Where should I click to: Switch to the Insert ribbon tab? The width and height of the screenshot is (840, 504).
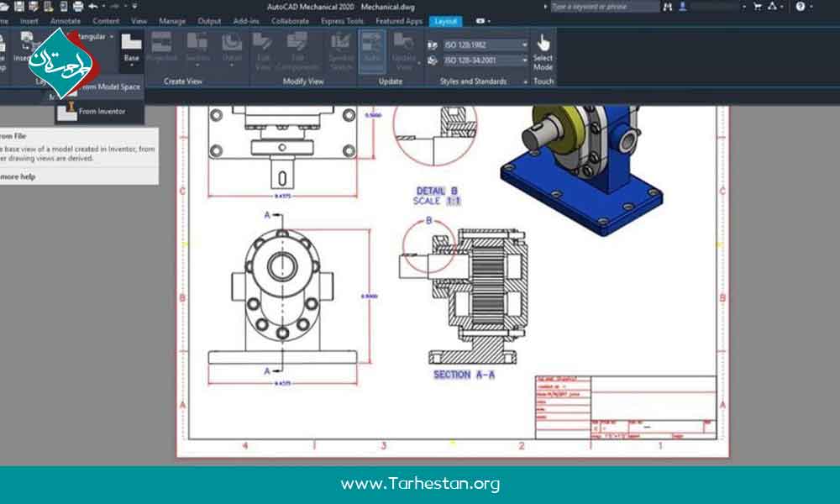[x=29, y=21]
